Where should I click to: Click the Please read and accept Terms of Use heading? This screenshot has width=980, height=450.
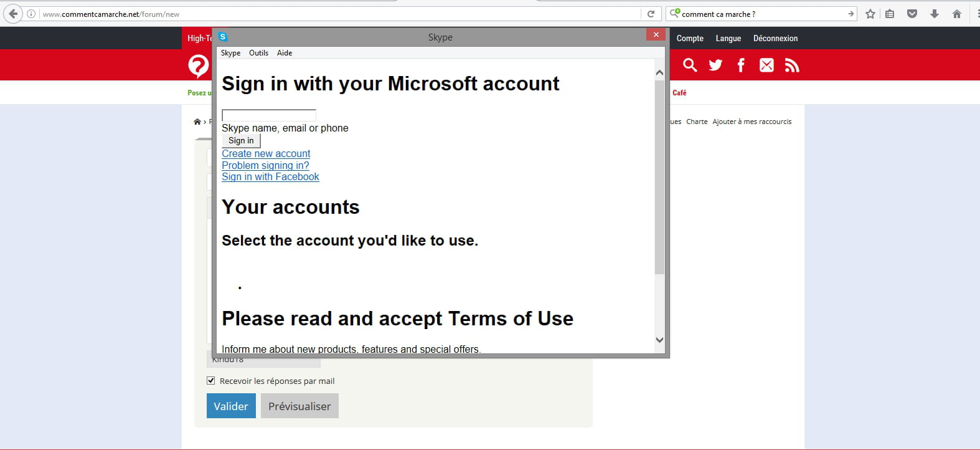click(397, 318)
